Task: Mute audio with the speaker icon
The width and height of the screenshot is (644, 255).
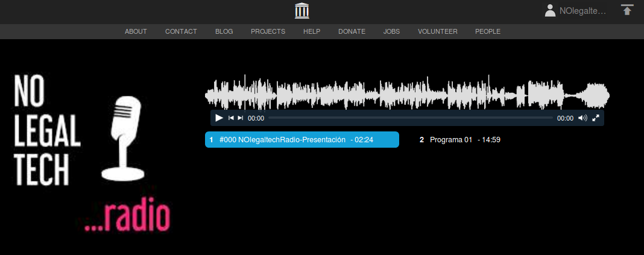Action: coord(582,118)
